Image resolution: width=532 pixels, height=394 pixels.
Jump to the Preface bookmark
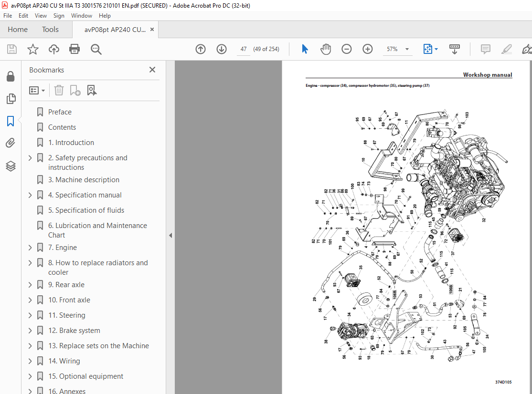point(60,112)
